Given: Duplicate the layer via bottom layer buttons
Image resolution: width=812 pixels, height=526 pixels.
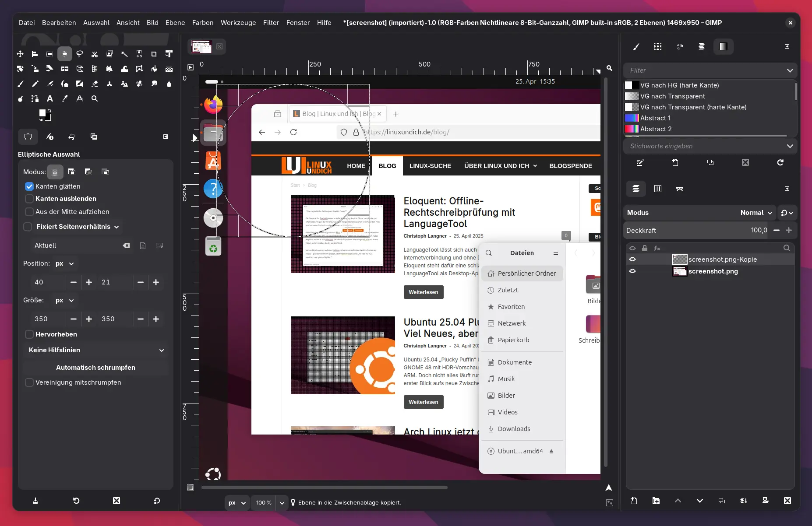Looking at the screenshot, I should pyautogui.click(x=721, y=501).
